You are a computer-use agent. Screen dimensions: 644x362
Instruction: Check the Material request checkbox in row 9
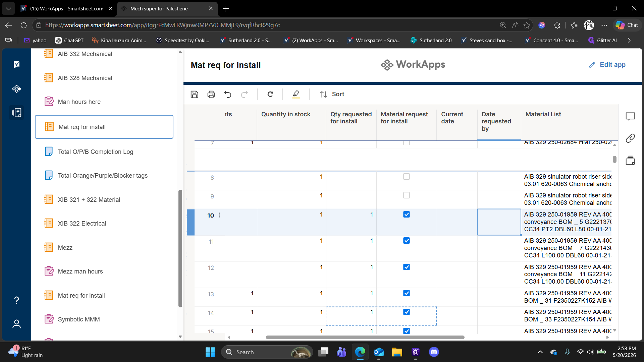406,195
